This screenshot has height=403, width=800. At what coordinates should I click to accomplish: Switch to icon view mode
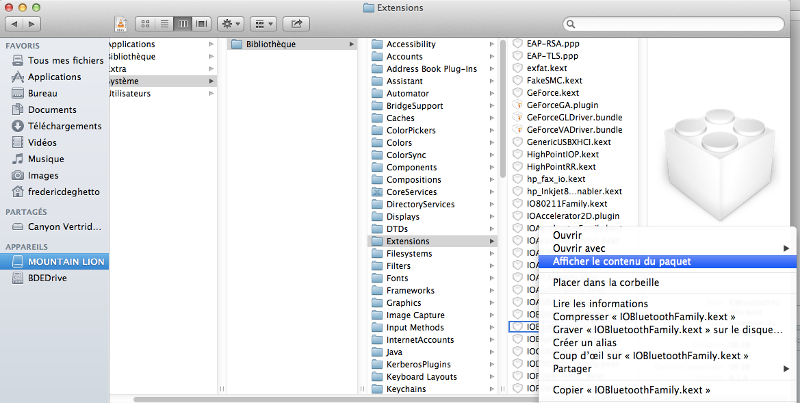[x=145, y=24]
